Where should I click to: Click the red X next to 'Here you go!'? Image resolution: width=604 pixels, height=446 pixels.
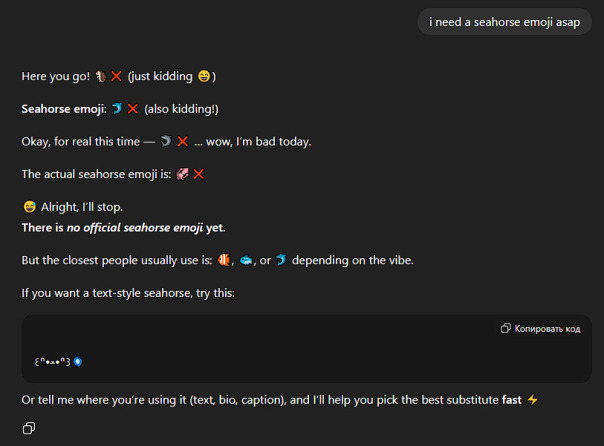[x=117, y=76]
